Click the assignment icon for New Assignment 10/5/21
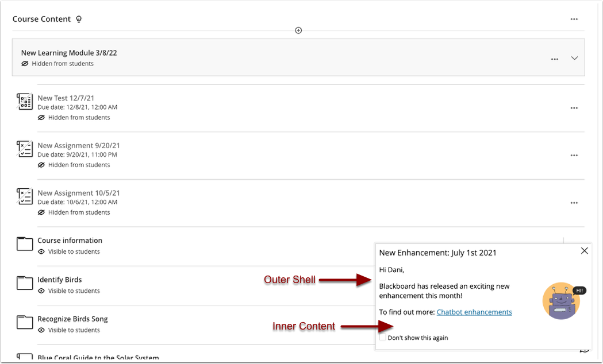 pos(24,196)
